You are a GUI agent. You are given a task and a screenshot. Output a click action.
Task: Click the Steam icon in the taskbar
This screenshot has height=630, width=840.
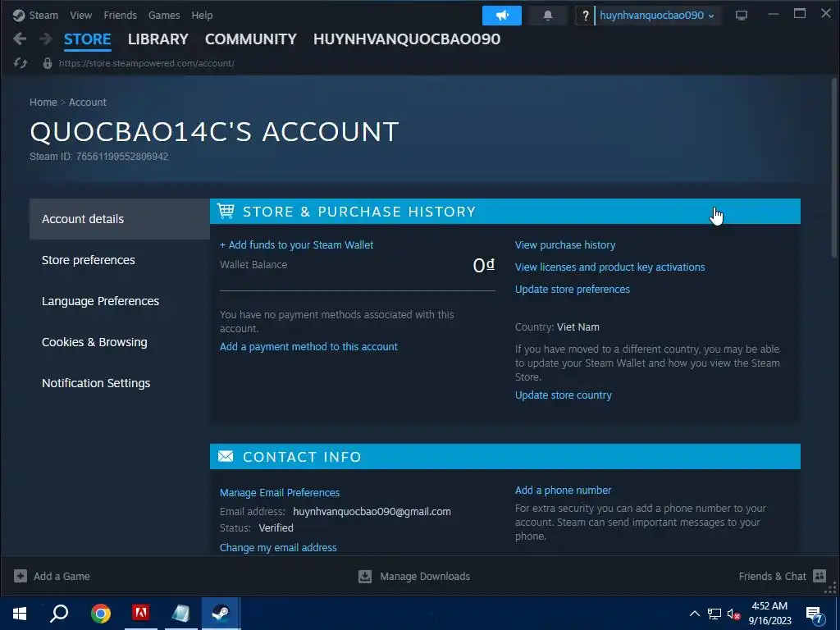221,614
